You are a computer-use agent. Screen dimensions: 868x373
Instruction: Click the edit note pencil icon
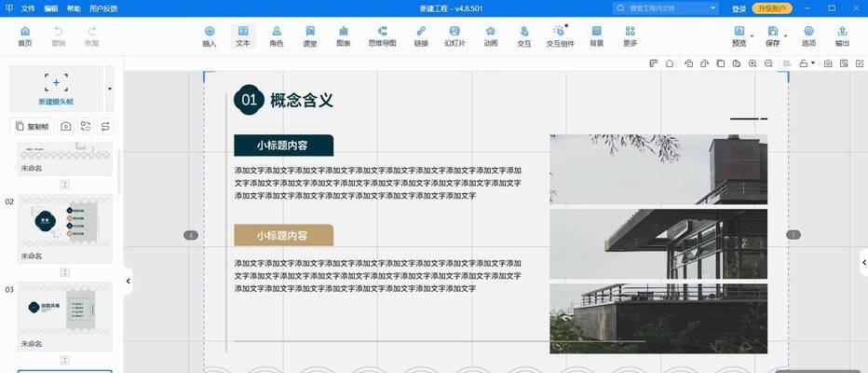tap(860, 63)
